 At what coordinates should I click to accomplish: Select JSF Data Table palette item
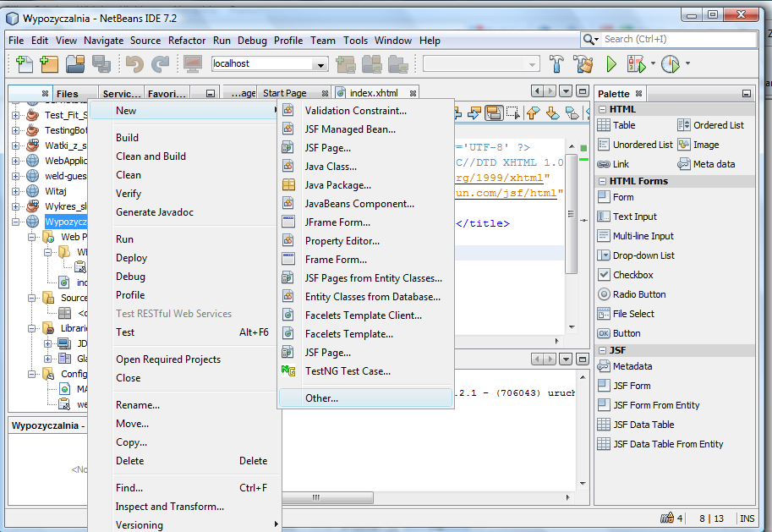click(x=636, y=425)
